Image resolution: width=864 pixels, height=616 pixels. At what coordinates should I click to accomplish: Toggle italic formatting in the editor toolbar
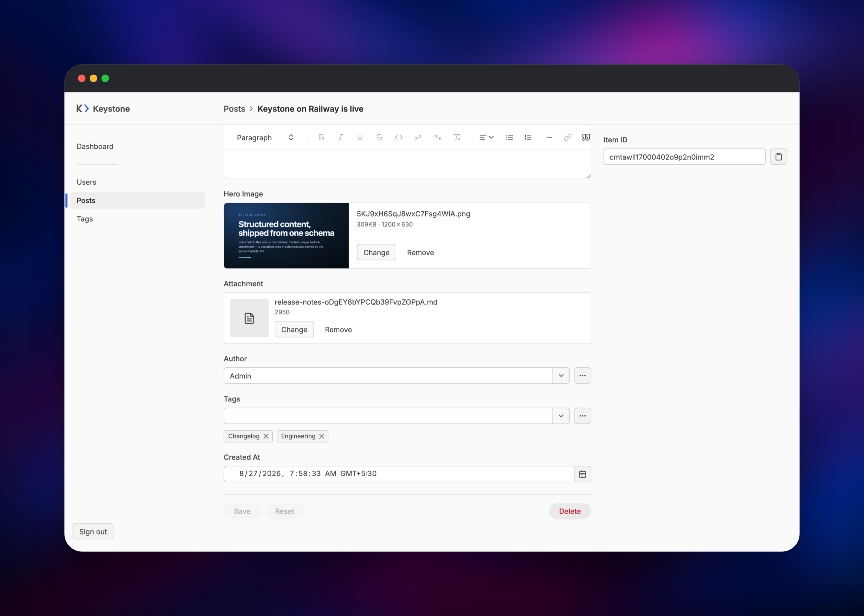point(340,137)
